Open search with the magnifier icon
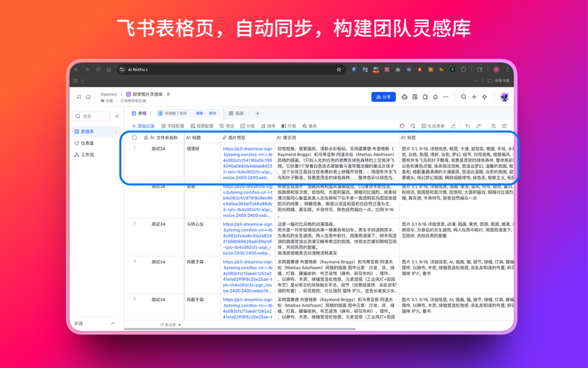 (463, 97)
